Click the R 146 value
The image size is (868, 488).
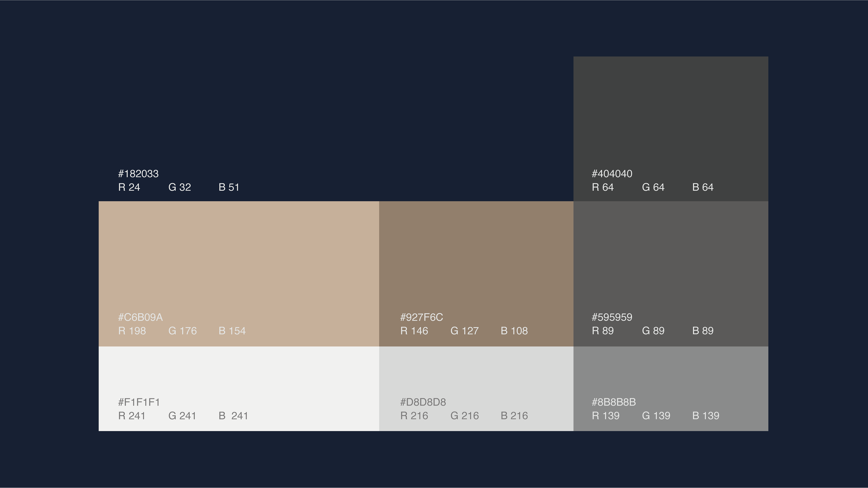coord(414,331)
